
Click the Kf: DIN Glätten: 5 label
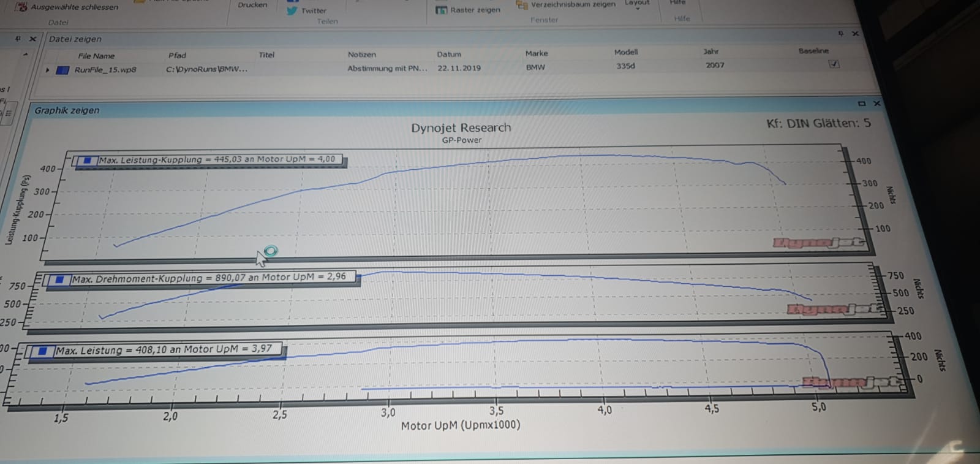coord(818,123)
